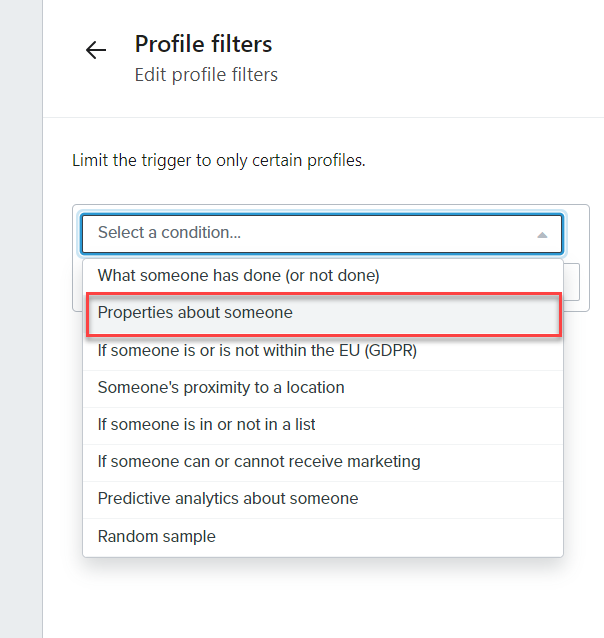Click the gray sidebar strip on the left

point(21,320)
